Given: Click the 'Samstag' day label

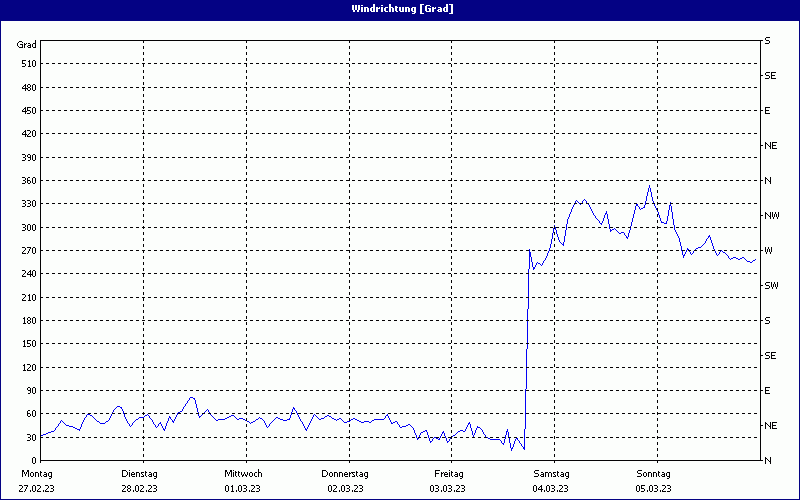Looking at the screenshot, I should (x=552, y=474).
